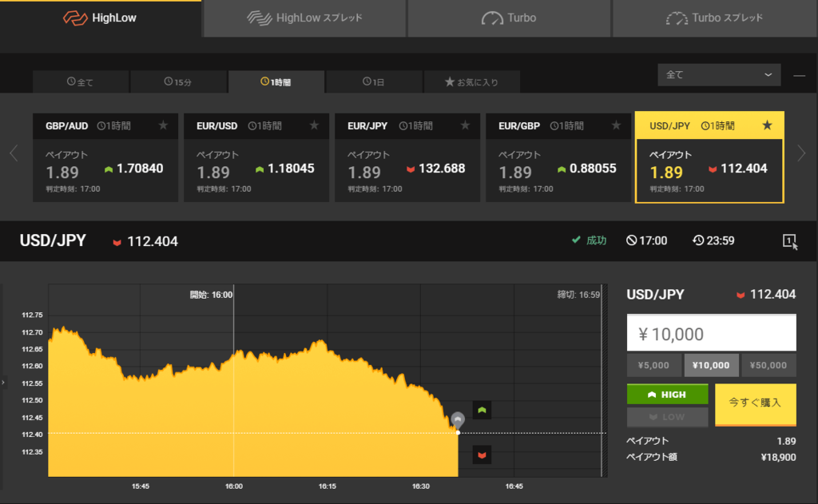Click the HighLow スプレッド wave icon
818x504 pixels.
(260, 18)
